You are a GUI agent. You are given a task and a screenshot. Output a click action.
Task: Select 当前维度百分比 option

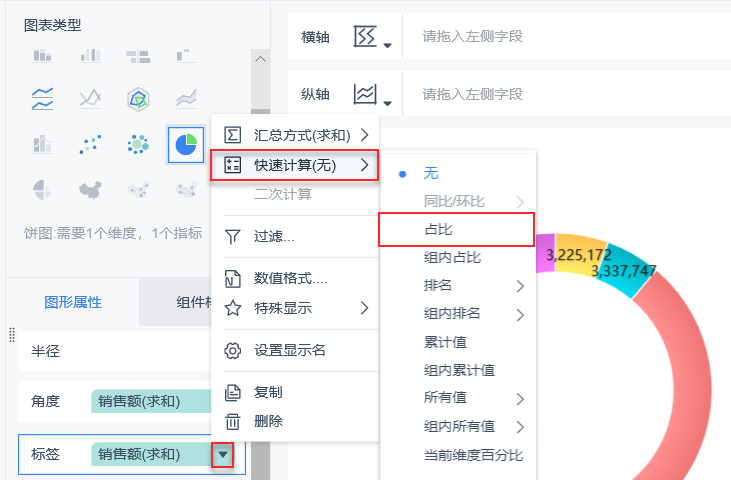click(458, 455)
